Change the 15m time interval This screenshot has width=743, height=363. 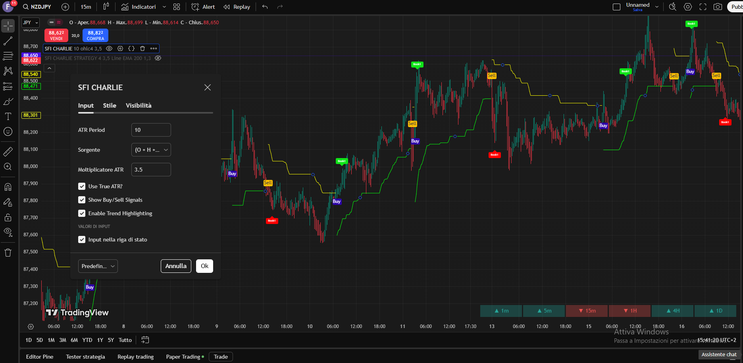(86, 7)
